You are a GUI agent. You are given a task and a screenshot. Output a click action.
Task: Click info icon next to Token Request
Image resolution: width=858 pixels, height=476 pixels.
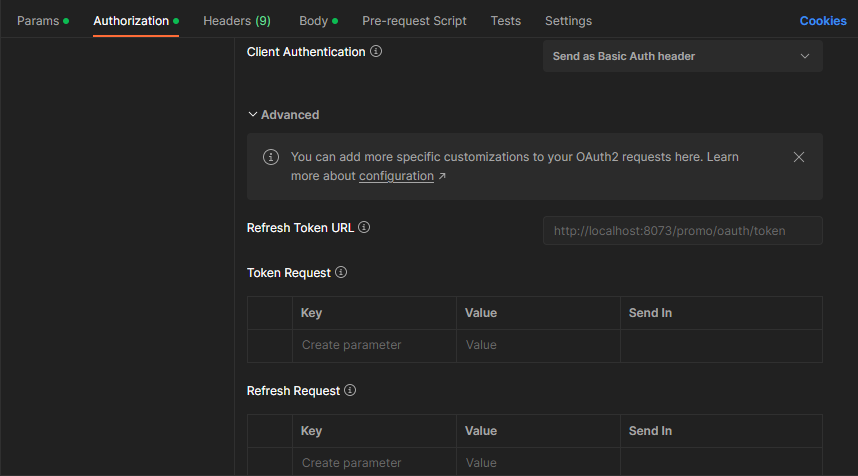point(341,272)
